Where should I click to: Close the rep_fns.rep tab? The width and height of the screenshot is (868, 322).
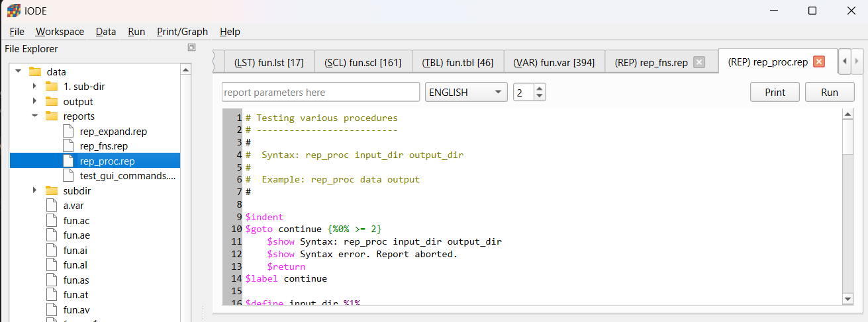[699, 62]
